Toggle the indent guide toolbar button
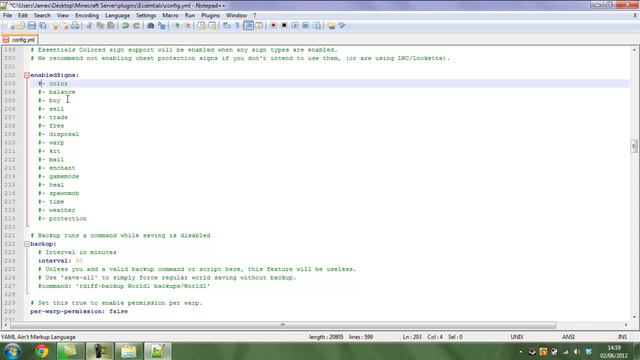The width and height of the screenshot is (640, 360). click(248, 26)
